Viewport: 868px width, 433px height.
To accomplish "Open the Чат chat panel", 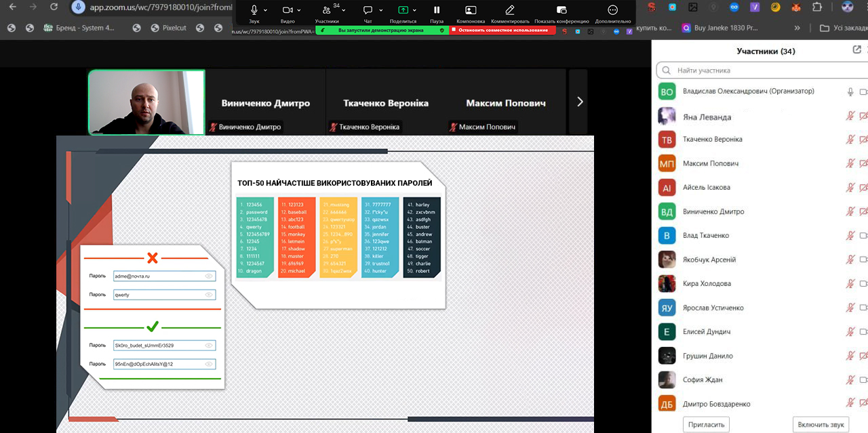I will [367, 10].
